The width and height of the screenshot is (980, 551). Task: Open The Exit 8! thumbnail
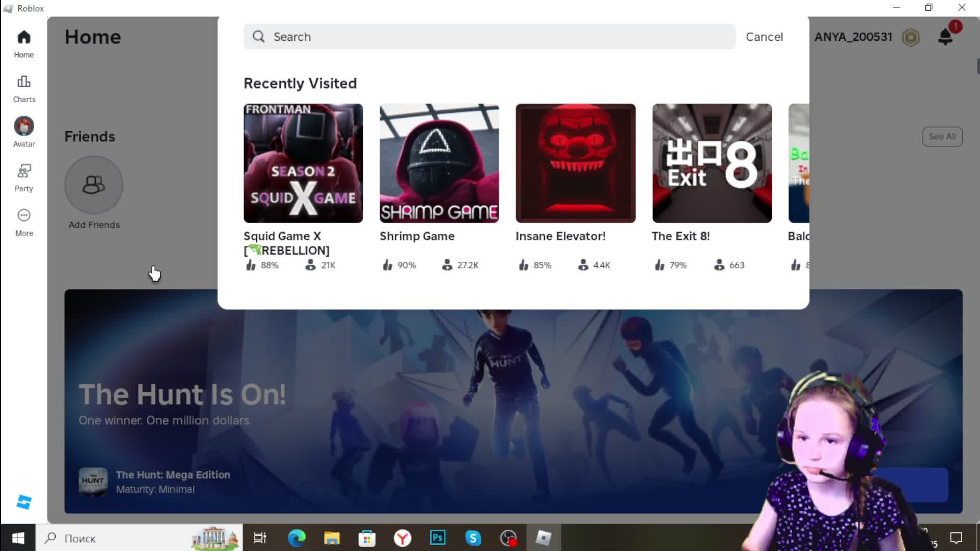tap(712, 163)
